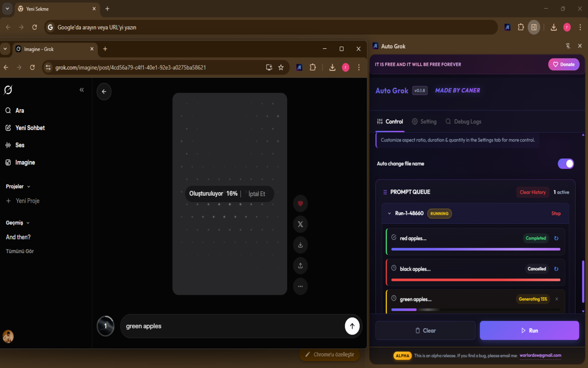This screenshot has width=588, height=368.
Task: Retry the red apples prompt
Action: pos(556,238)
